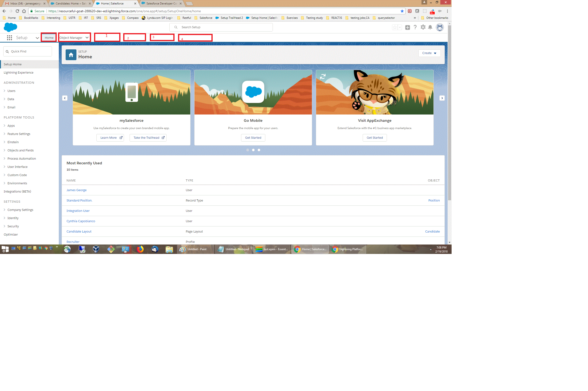Image resolution: width=588 pixels, height=391 pixels.
Task: Open the James George user link
Action: coord(76,190)
